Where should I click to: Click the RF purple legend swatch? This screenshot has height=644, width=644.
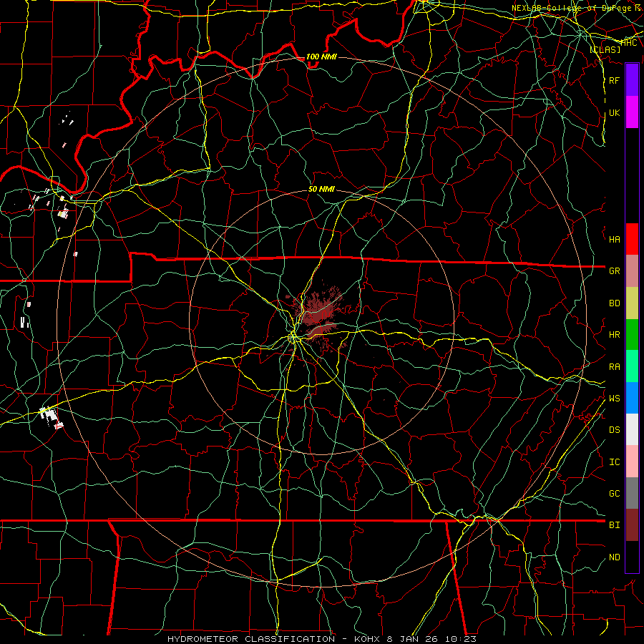click(632, 80)
